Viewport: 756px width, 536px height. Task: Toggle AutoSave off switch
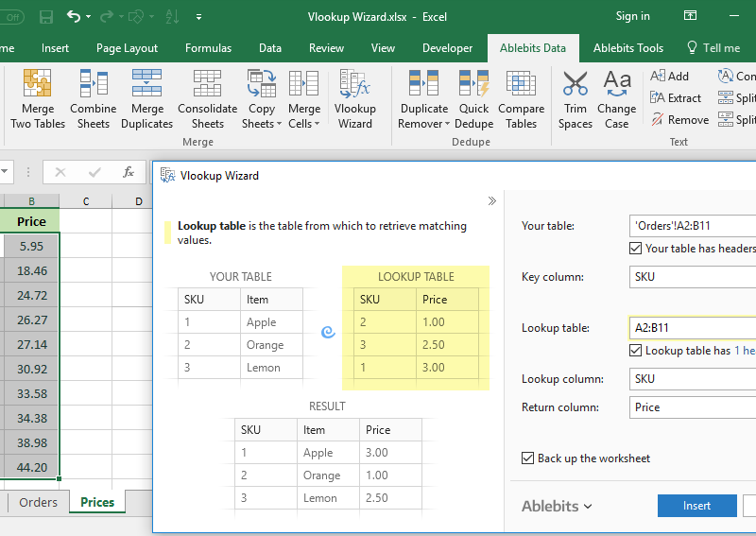14,17
